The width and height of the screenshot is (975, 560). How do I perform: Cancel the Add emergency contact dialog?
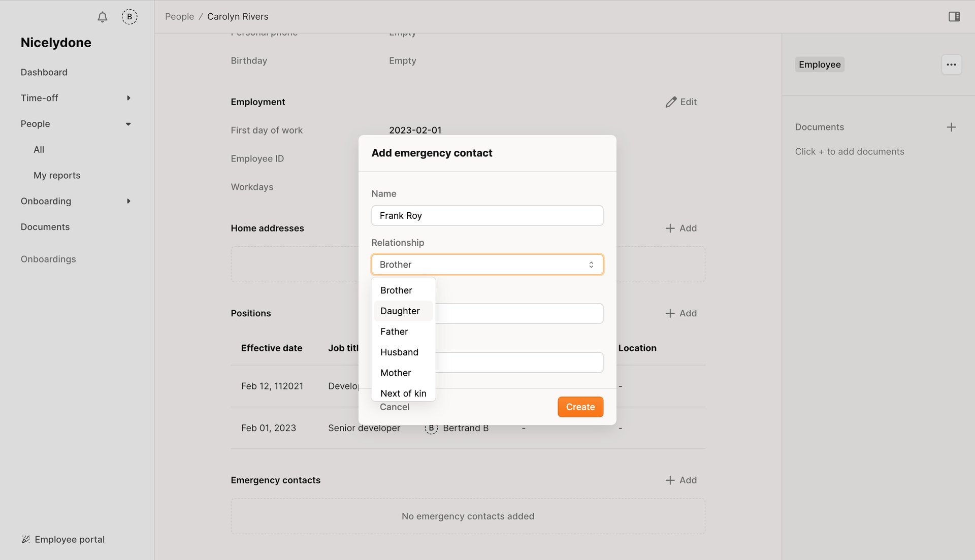pyautogui.click(x=394, y=407)
